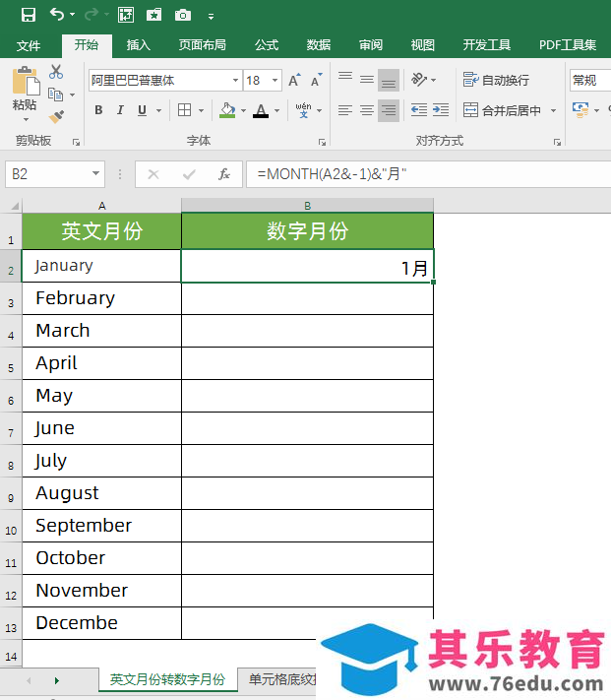Open underline style dropdown arrow
Screen dimensions: 611x700
(x=158, y=110)
